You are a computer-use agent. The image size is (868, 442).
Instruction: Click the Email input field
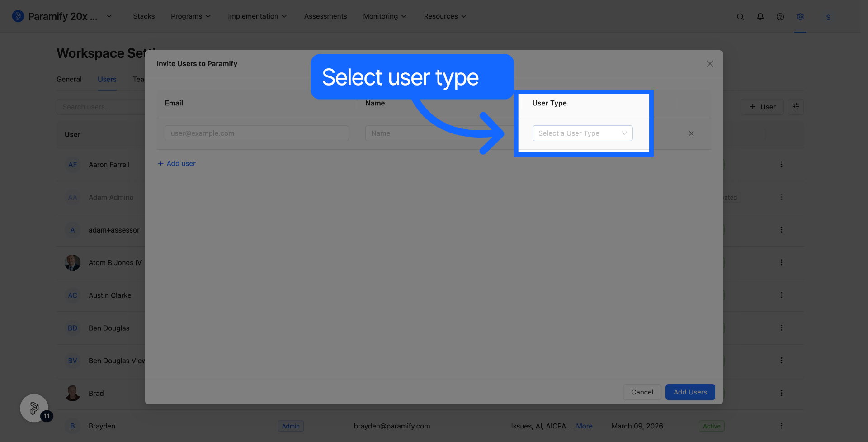[257, 133]
